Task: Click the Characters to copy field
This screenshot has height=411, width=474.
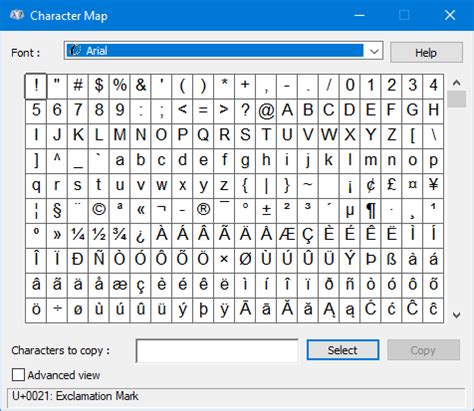Action: click(x=217, y=351)
